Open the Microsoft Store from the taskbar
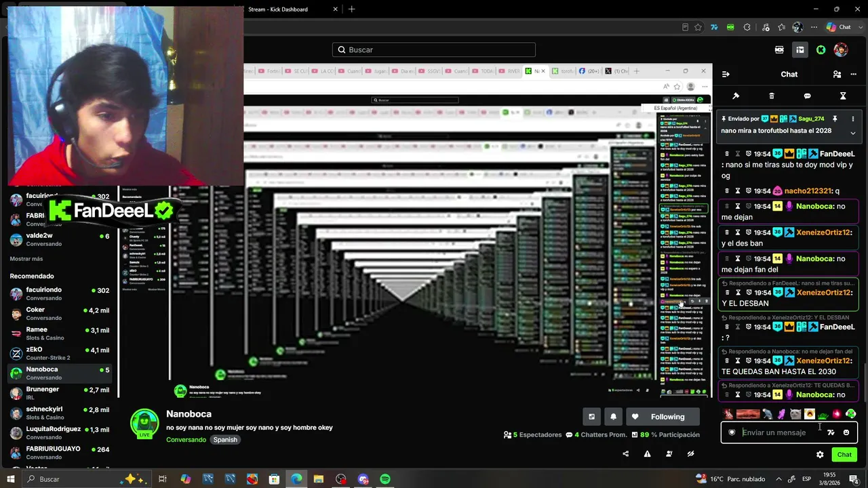This screenshot has height=488, width=868. point(274,479)
